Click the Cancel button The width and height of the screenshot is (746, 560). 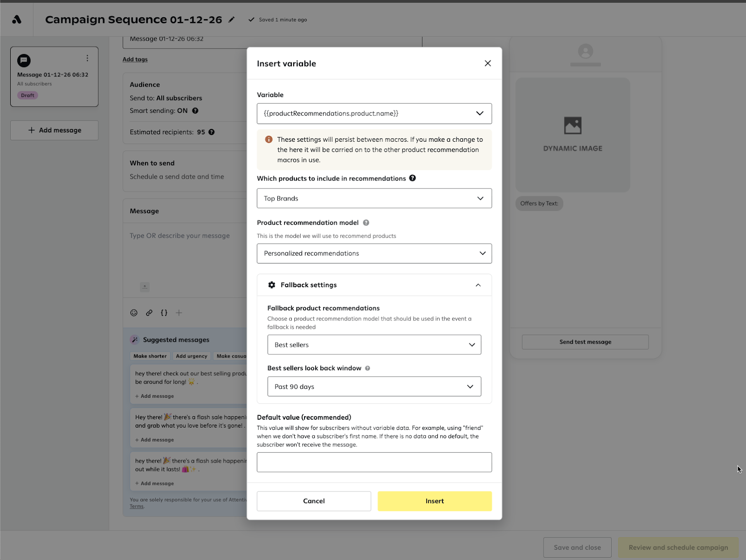pos(314,501)
